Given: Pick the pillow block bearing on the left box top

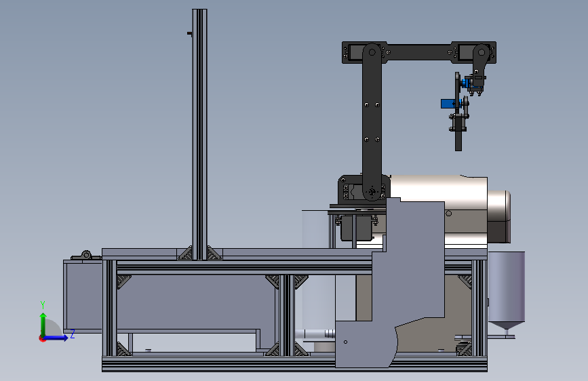Looking at the screenshot, I should pyautogui.click(x=86, y=256).
